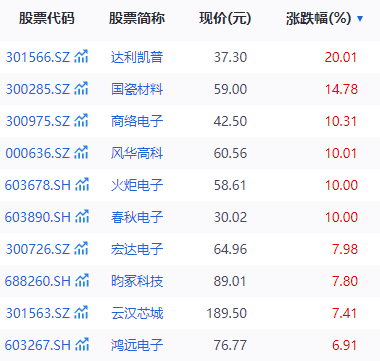Open stock code 000636.SZ
This screenshot has height=361, width=380.
pos(38,153)
